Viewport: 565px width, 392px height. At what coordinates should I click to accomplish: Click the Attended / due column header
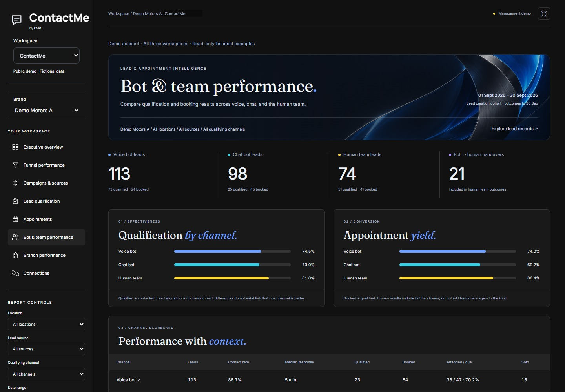point(459,362)
